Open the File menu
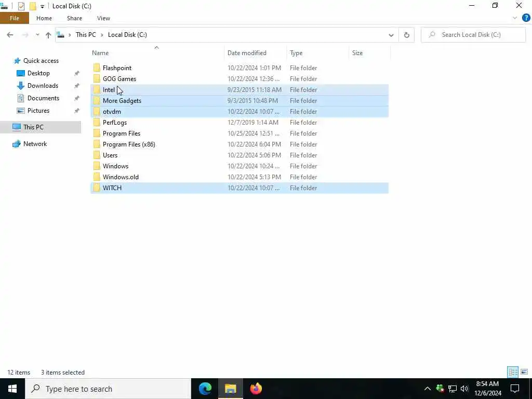Viewport: 532px width, 399px height. point(14,18)
